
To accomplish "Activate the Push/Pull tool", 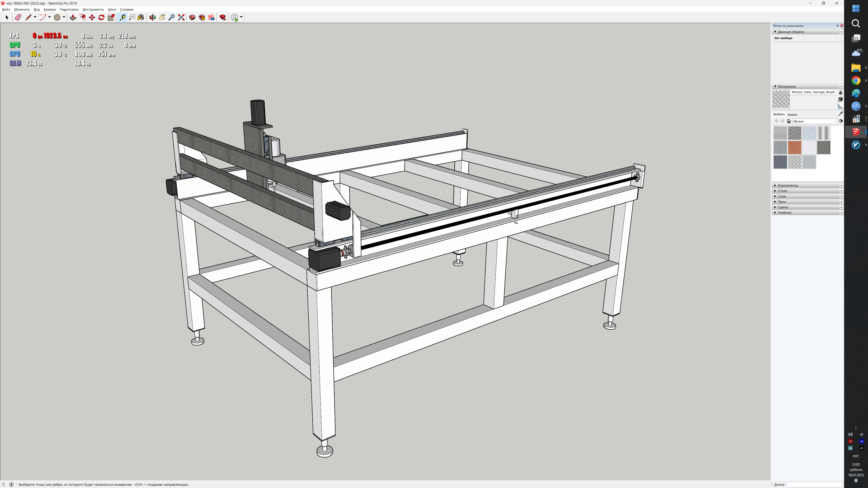I will click(x=73, y=18).
